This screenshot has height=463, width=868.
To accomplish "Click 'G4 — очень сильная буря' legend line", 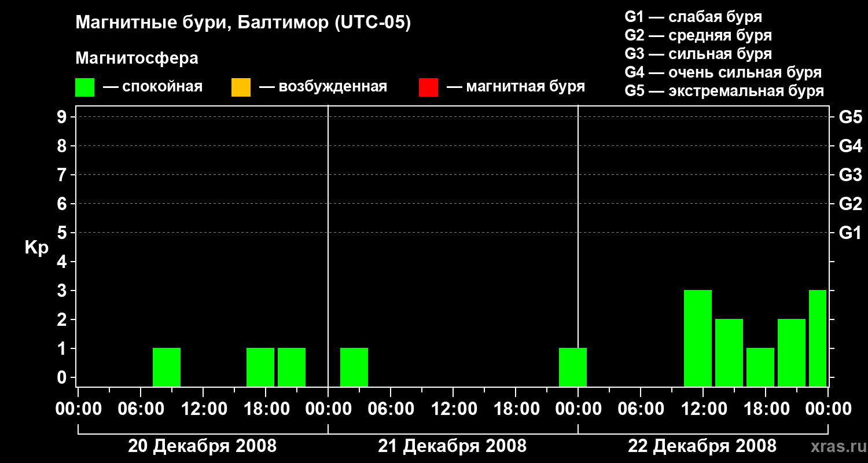I will click(723, 72).
